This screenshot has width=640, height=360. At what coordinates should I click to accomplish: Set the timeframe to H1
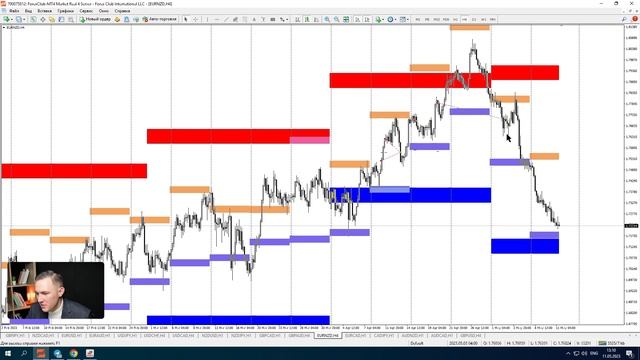[455, 19]
